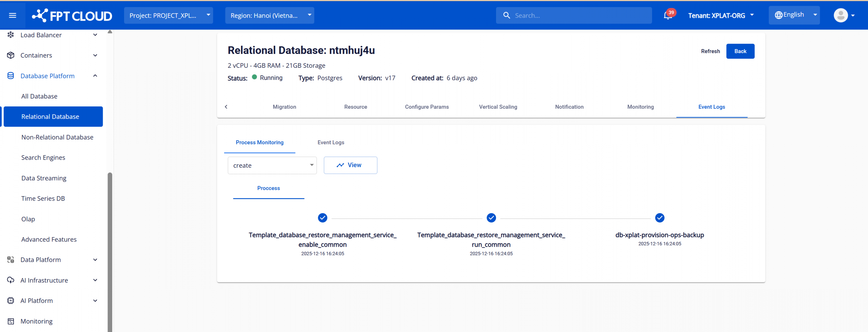The height and width of the screenshot is (332, 868).
Task: Click the FPT Cloud logo
Action: pyautogui.click(x=72, y=16)
